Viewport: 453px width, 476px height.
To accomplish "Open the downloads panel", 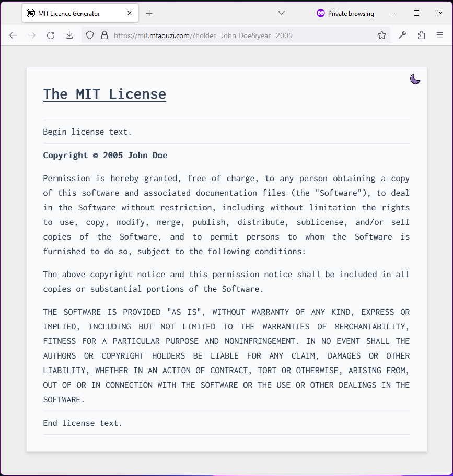I will [69, 35].
